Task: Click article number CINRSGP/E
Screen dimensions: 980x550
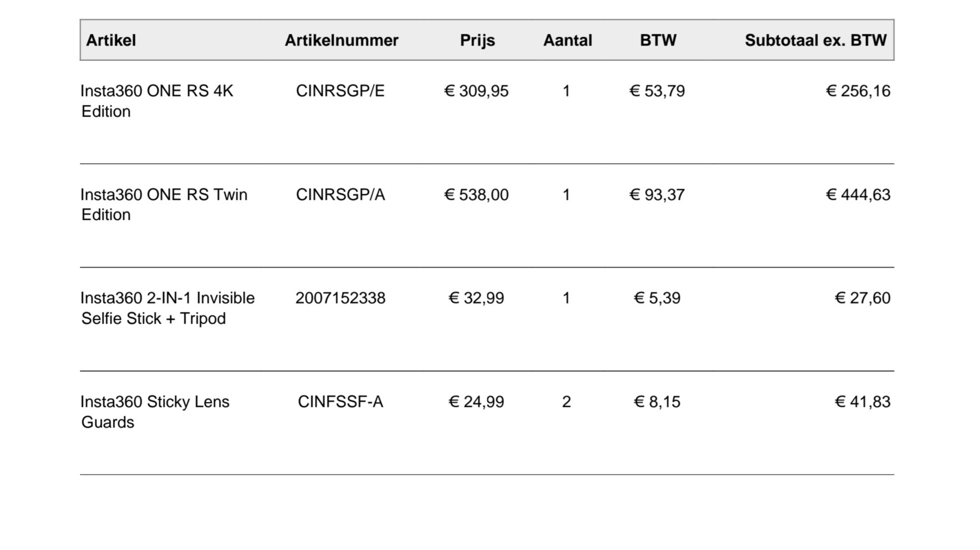Action: [340, 91]
